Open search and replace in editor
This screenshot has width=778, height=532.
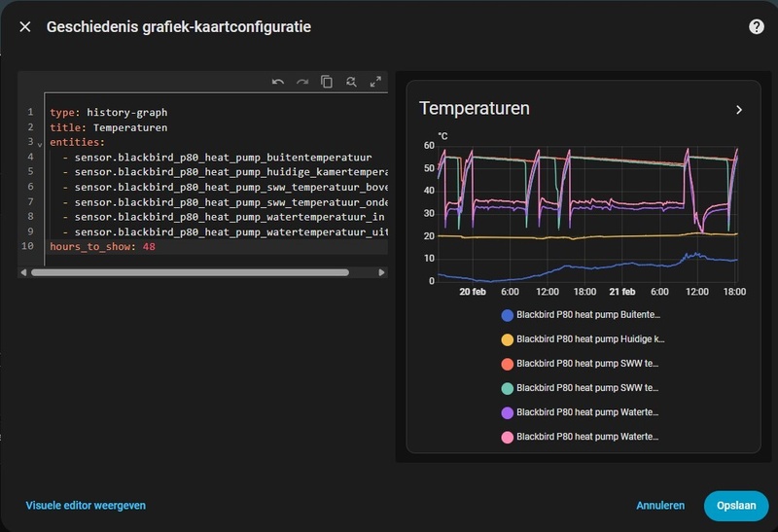(351, 83)
